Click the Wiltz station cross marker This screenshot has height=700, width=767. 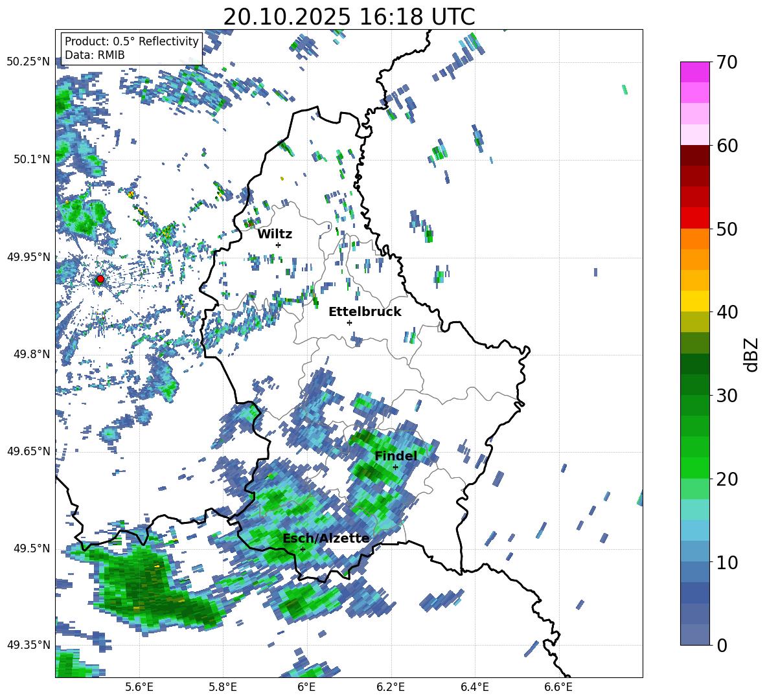(279, 245)
